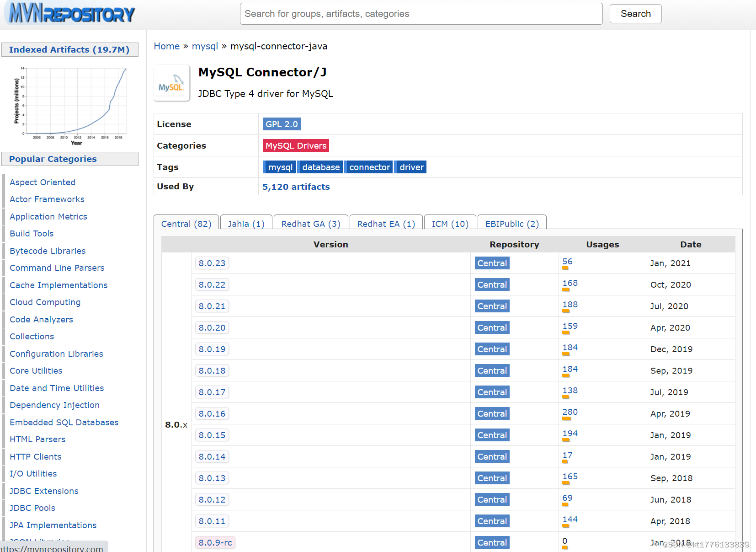Open version 8.0.22
756x552 pixels.
(x=212, y=284)
